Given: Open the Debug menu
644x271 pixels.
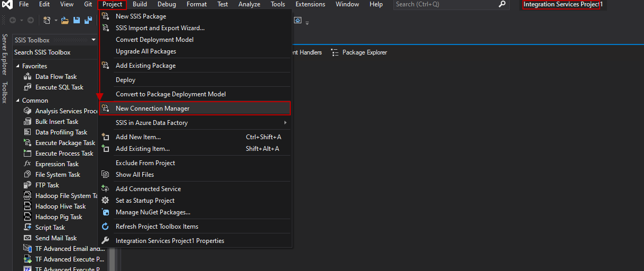Looking at the screenshot, I should point(167,4).
